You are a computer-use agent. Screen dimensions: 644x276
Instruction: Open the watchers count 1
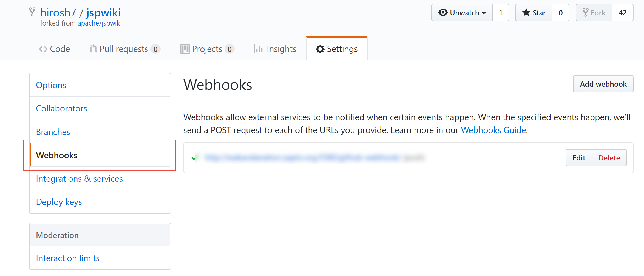click(501, 13)
